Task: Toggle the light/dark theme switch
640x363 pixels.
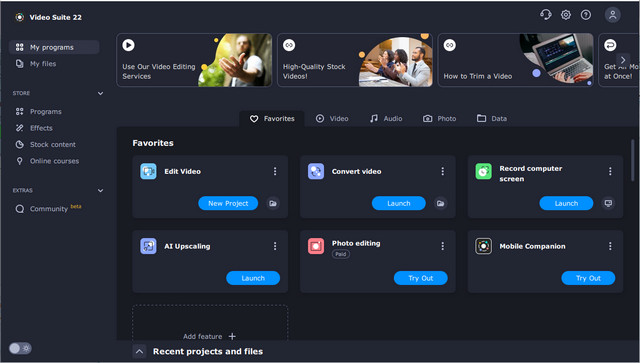Action: pyautogui.click(x=20, y=348)
